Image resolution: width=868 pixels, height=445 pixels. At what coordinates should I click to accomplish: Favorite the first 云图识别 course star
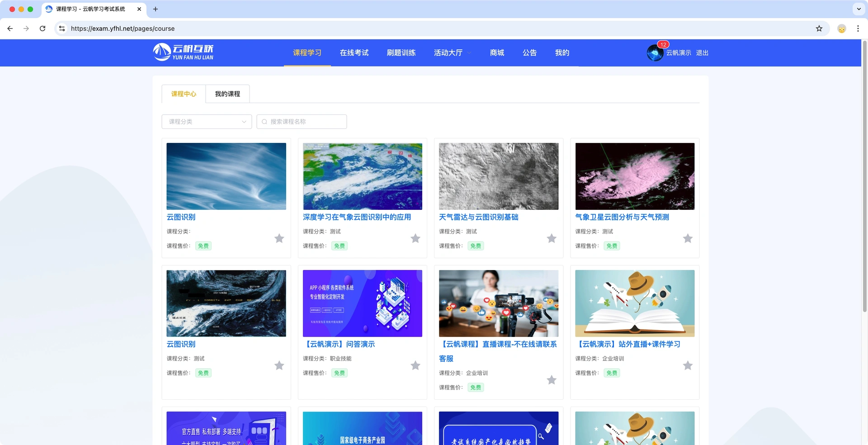tap(279, 238)
